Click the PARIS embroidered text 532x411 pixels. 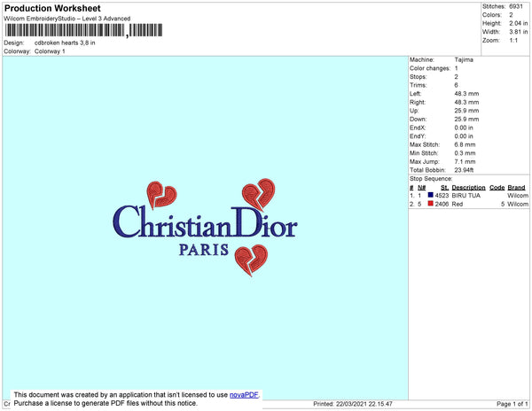[204, 250]
